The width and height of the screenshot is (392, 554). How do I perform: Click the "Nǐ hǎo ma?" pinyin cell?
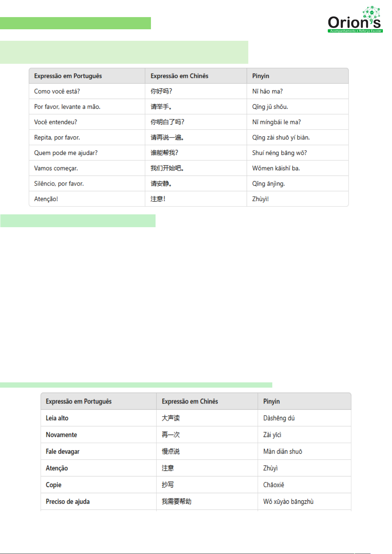tap(267, 91)
